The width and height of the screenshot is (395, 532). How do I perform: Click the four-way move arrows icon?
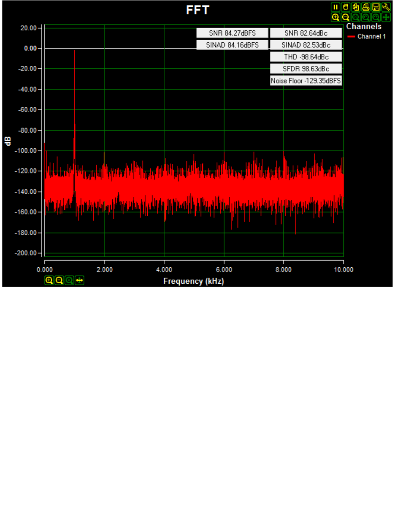pyautogui.click(x=385, y=17)
